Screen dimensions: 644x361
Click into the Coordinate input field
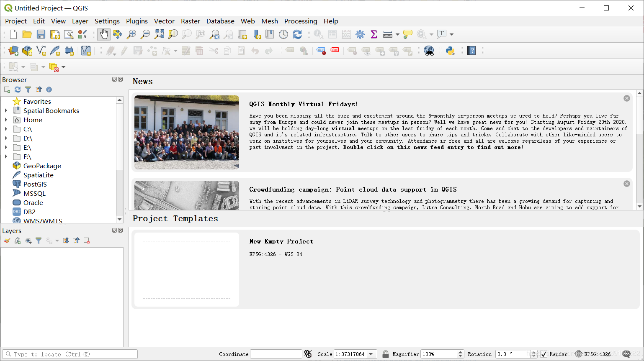[276, 354]
